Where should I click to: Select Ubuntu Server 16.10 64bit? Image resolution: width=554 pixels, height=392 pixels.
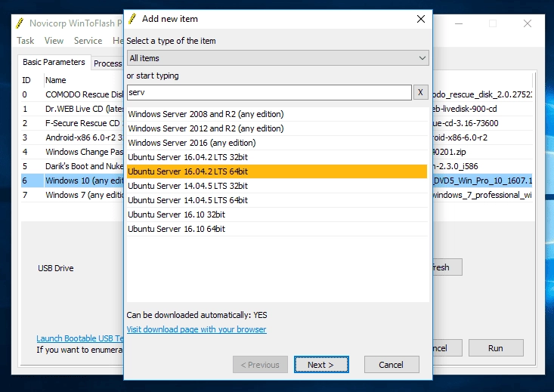pyautogui.click(x=277, y=229)
